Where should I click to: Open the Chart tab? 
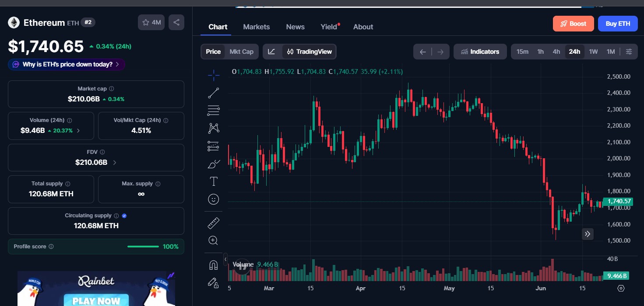click(x=218, y=27)
